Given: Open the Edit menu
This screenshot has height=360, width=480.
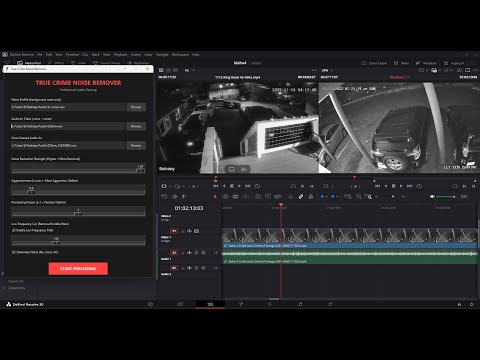Looking at the screenshot, I should (49, 54).
